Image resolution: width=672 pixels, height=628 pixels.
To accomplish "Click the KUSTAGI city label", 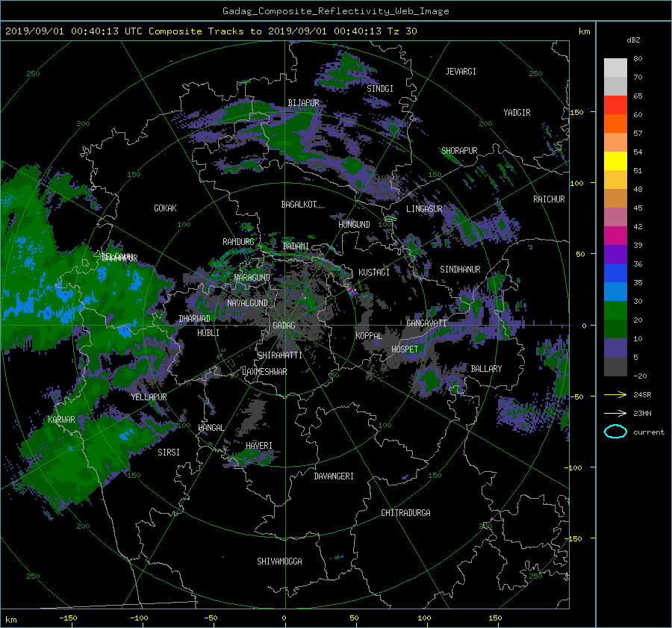I will pyautogui.click(x=374, y=273).
